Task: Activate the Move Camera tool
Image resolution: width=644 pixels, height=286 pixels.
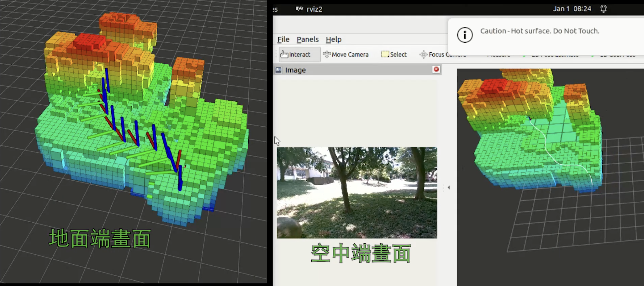Action: 346,55
